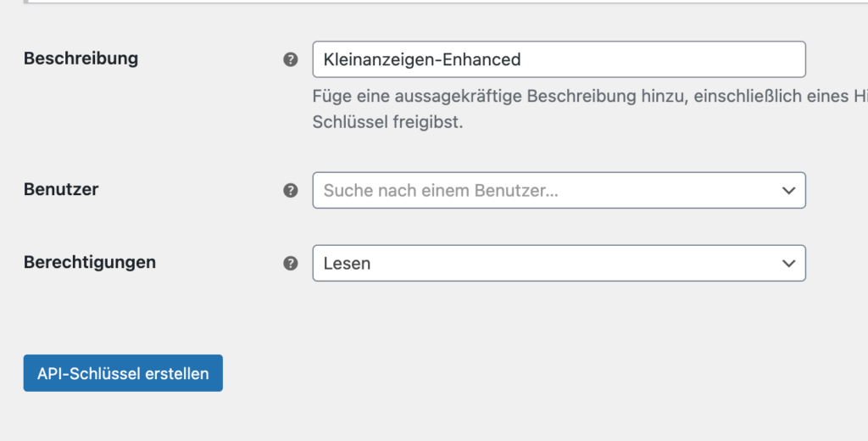
Task: Focus the Beschreibung text input field
Action: 559,59
